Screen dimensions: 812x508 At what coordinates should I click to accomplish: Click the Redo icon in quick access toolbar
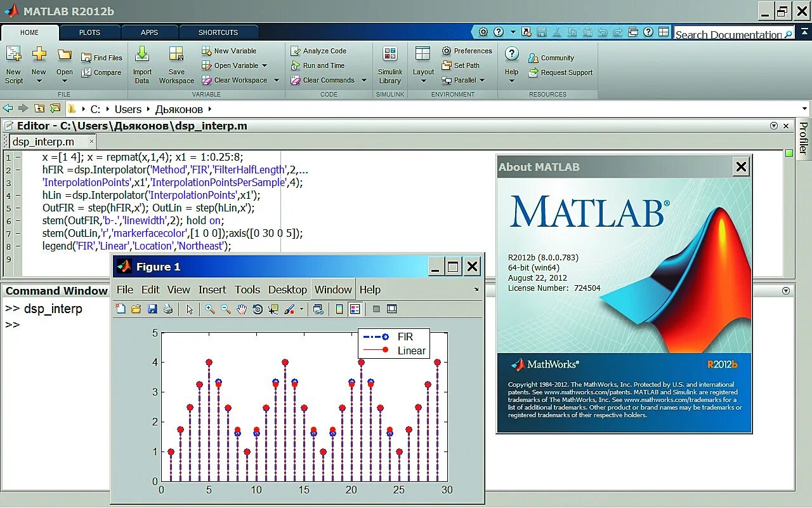tap(618, 32)
